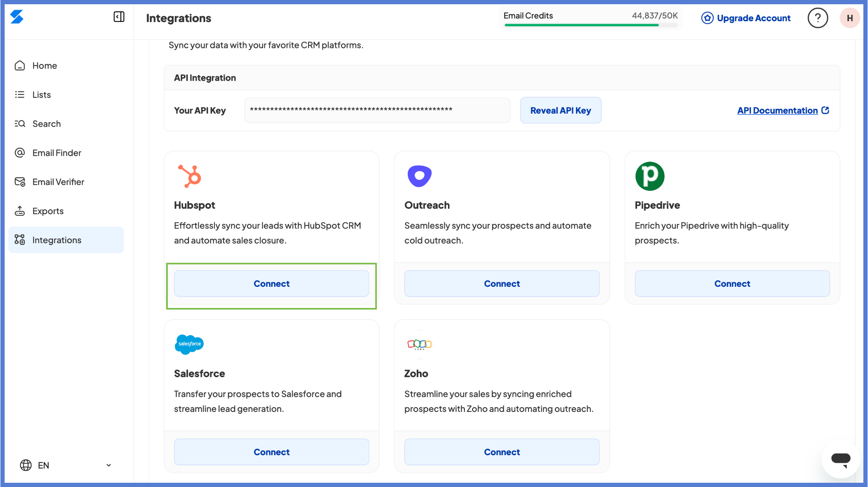Open the user avatar labeled H
The width and height of the screenshot is (868, 487).
pos(850,18)
